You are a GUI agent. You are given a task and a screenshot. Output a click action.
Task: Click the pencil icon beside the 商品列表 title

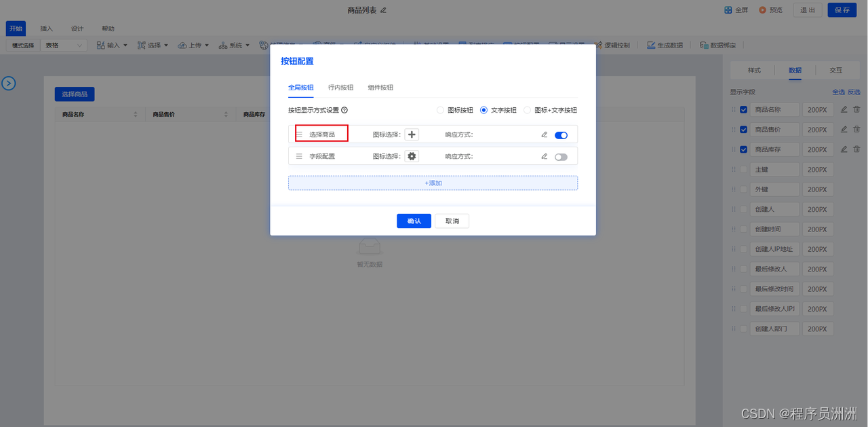click(x=383, y=10)
